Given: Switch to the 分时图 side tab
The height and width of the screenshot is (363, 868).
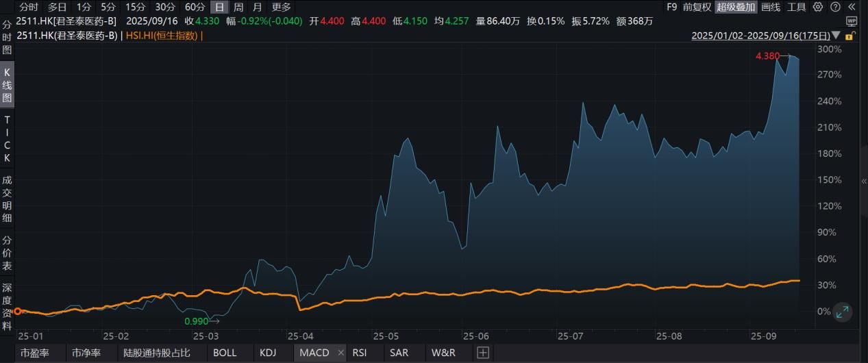Looking at the screenshot, I should click(8, 37).
